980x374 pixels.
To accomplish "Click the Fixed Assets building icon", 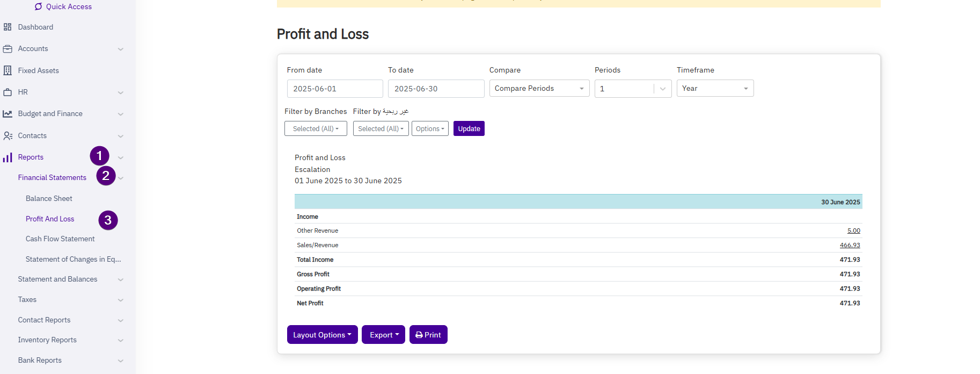I will click(x=8, y=70).
